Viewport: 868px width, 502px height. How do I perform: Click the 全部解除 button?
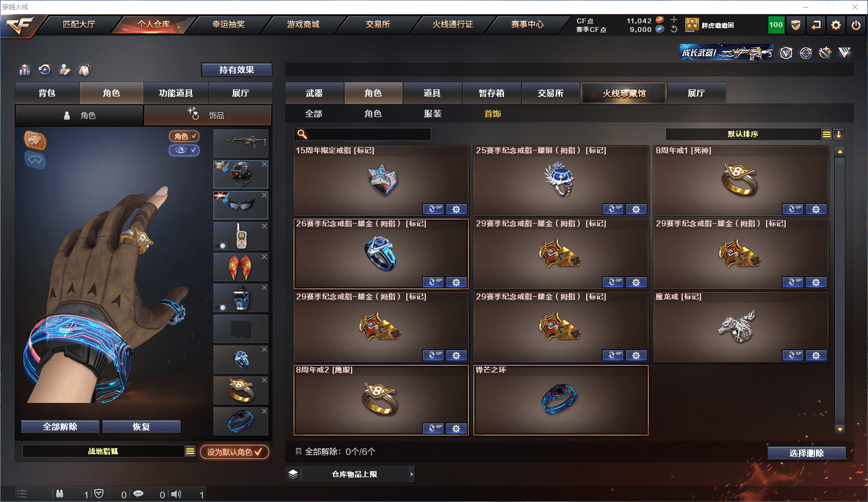[60, 427]
